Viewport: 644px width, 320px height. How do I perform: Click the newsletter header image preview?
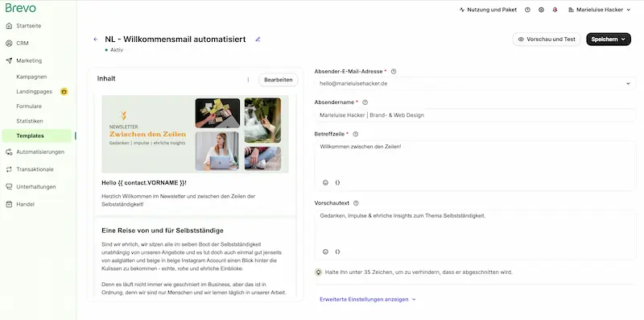[195, 134]
